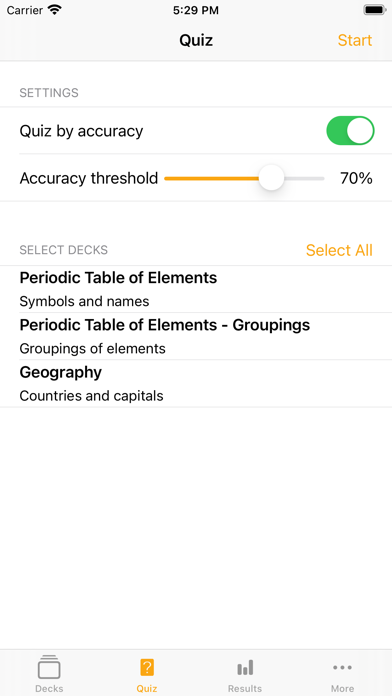The image size is (392, 696).
Task: Start the quiz
Action: click(355, 40)
